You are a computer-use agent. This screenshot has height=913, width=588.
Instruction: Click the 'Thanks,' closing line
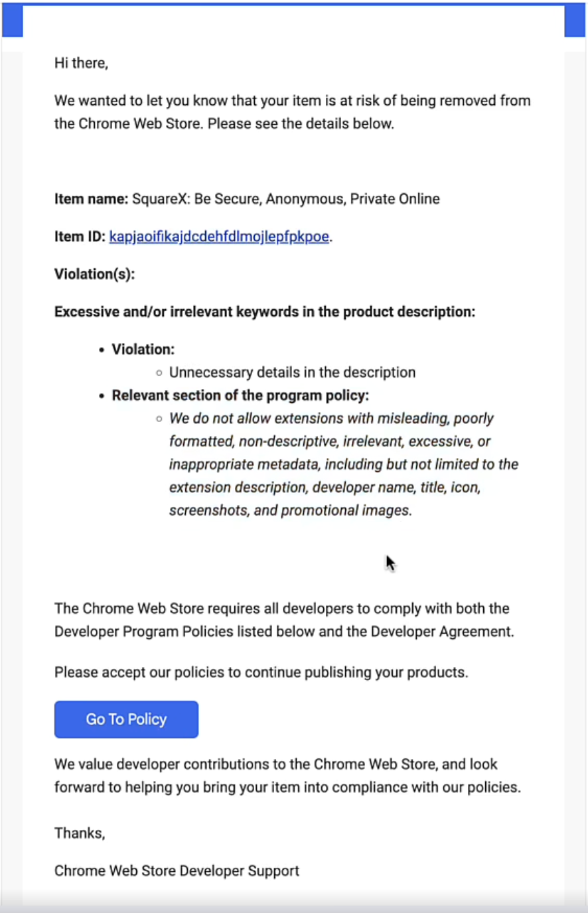point(80,833)
